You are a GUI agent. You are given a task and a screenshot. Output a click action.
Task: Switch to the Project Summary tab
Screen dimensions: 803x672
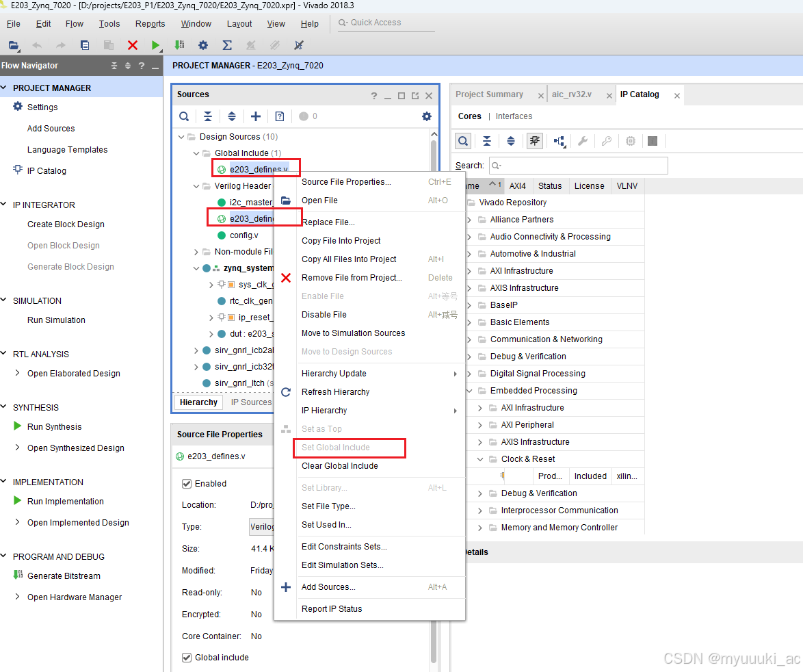(x=489, y=94)
